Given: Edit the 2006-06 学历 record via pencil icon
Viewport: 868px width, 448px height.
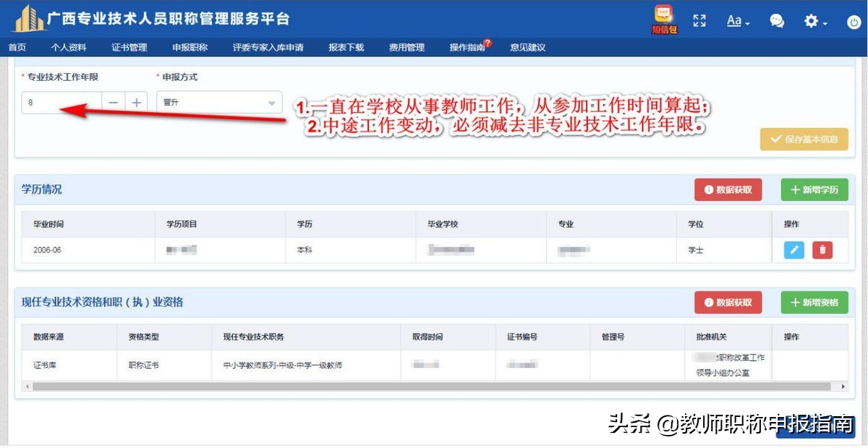Looking at the screenshot, I should tap(794, 249).
